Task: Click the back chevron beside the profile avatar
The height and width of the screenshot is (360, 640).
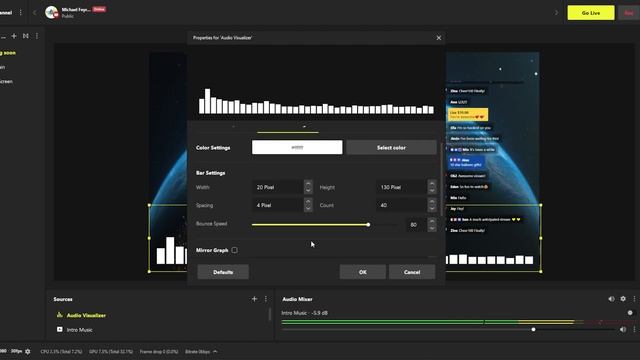Action: [x=35, y=13]
